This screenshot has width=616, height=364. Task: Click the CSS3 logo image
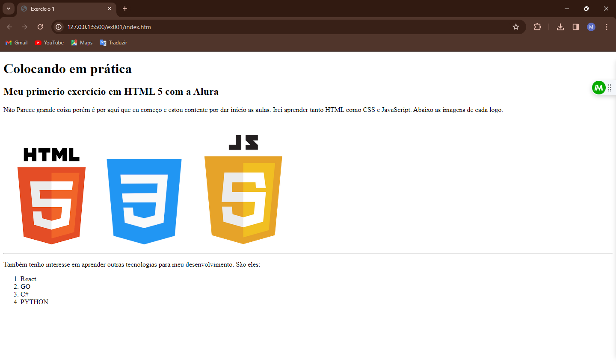(144, 202)
